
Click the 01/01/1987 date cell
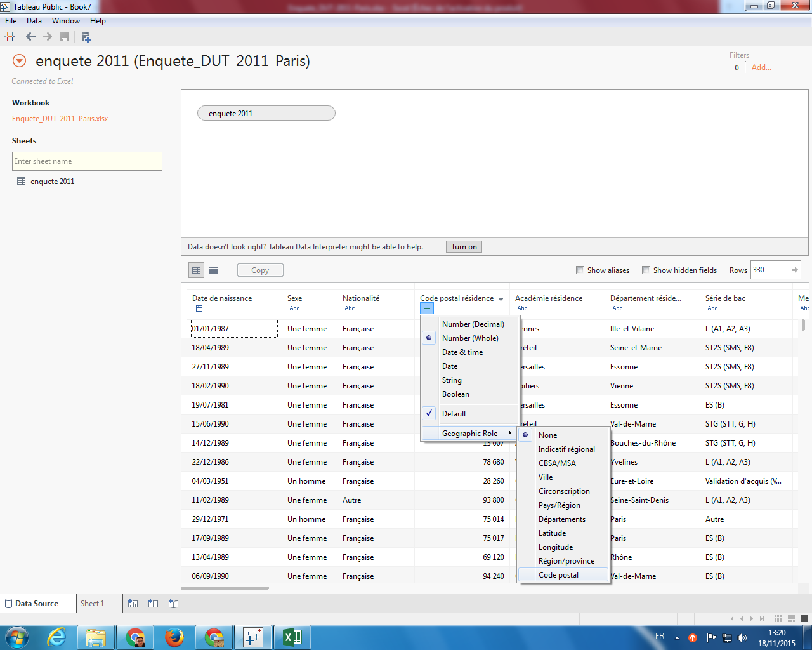click(x=234, y=329)
